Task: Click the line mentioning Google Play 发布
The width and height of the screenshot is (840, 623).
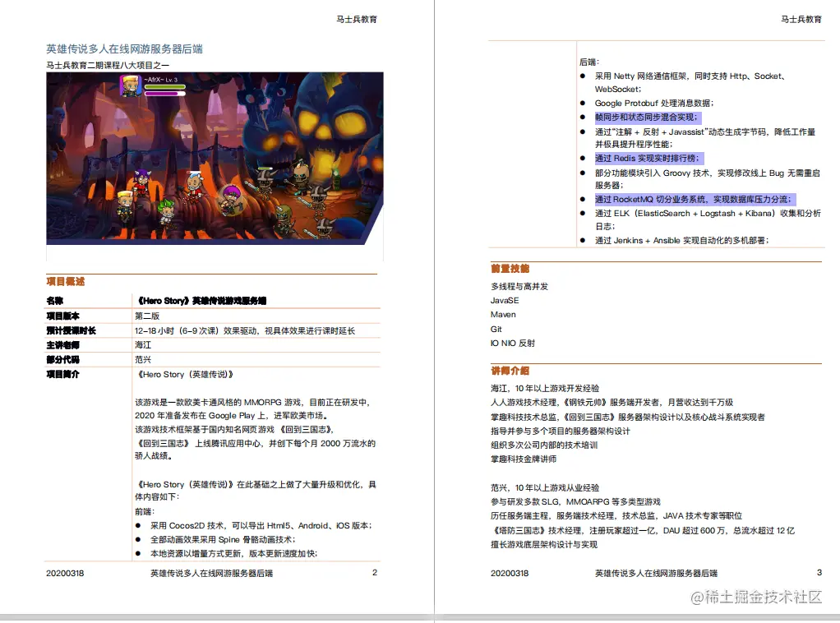Action: (232, 416)
